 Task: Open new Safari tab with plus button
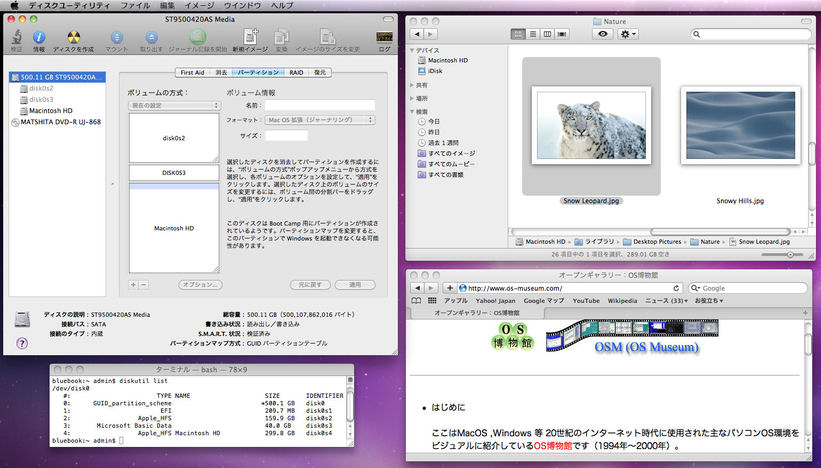(x=805, y=313)
